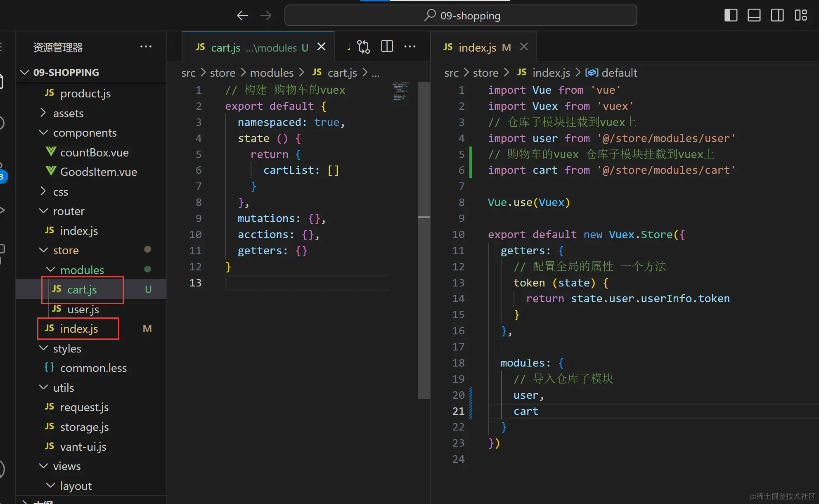
Task: Click the cart.js minimap preview
Action: click(x=400, y=92)
